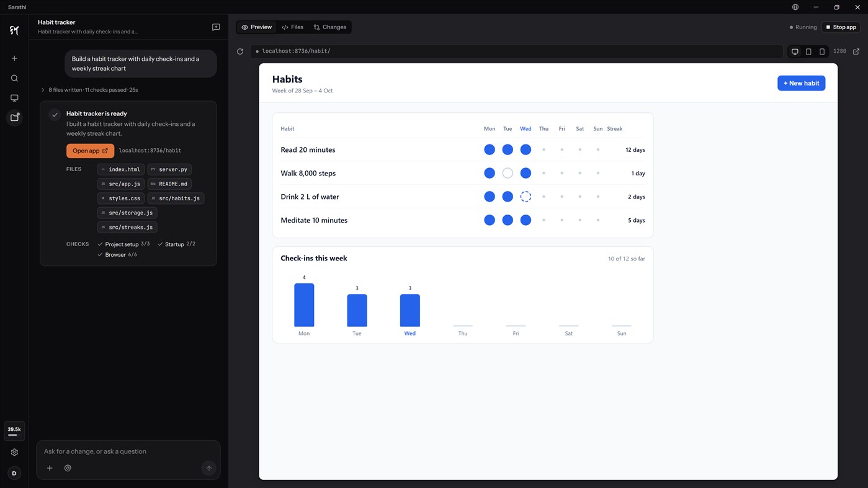Toggle Tuesday check-in for Walk 8,000 steps
Image resolution: width=868 pixels, height=488 pixels.
point(508,173)
